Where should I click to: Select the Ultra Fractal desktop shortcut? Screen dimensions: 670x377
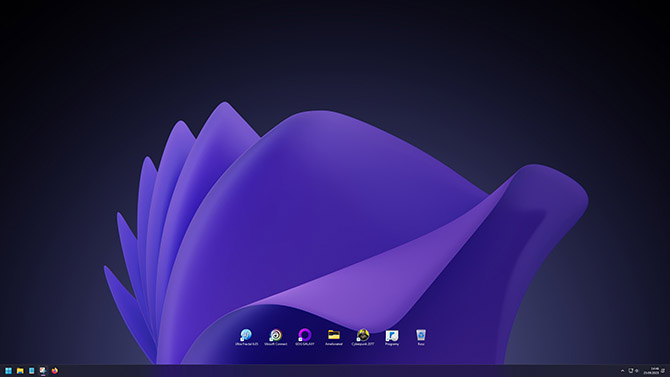247,337
